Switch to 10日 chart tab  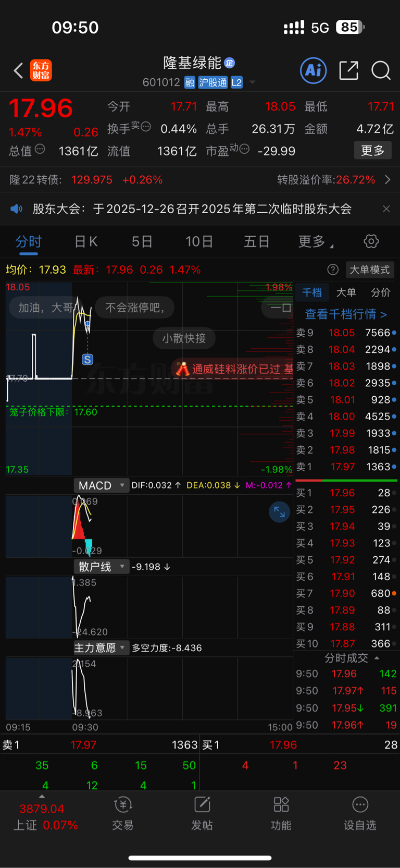(x=199, y=241)
